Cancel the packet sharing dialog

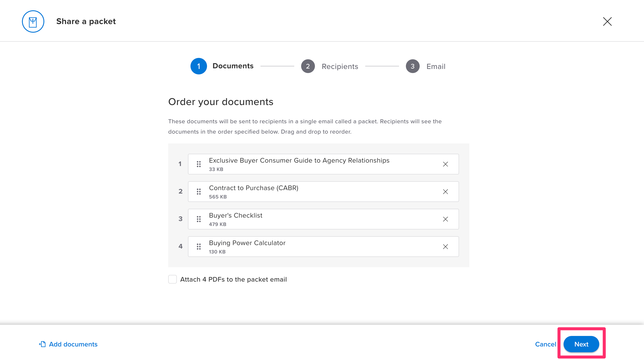point(545,344)
